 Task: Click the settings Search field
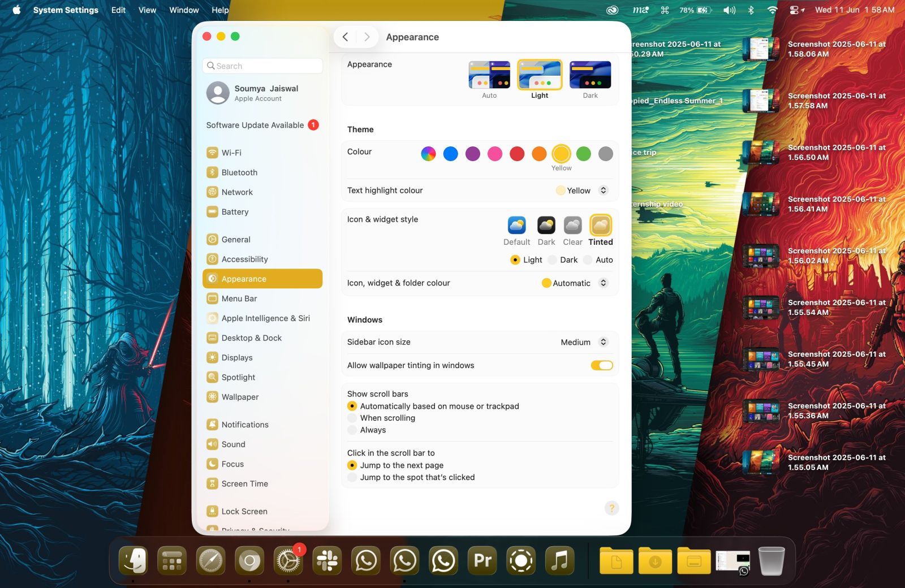(262, 66)
